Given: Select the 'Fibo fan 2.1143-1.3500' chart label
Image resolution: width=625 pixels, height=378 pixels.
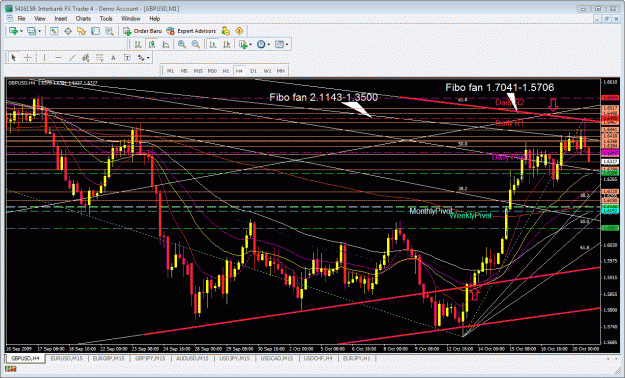Looking at the screenshot, I should coord(324,97).
